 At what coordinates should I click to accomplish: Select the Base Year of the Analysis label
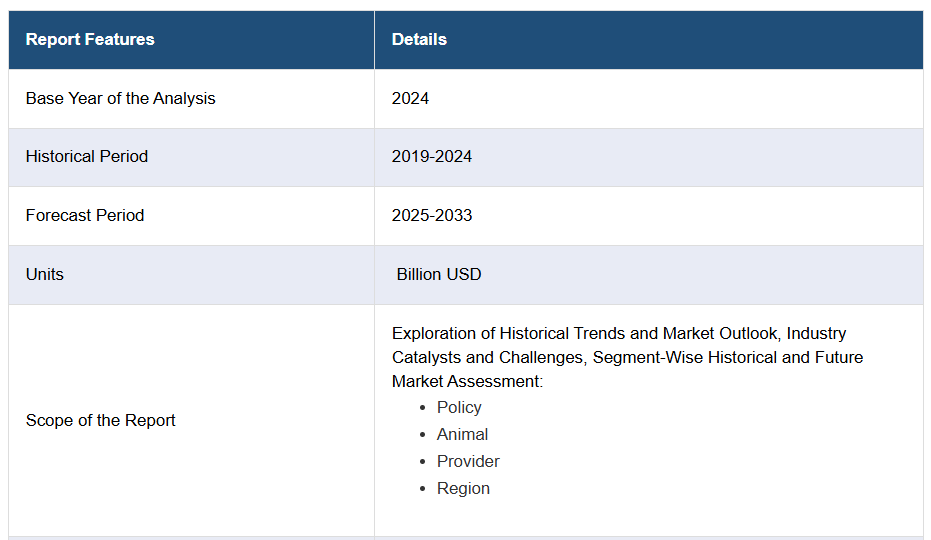tap(120, 98)
